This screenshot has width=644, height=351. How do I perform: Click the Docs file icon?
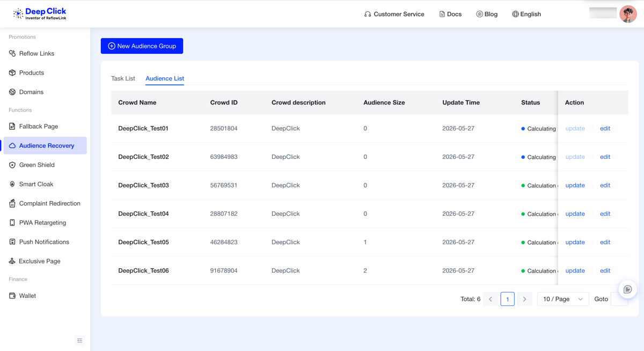[442, 14]
